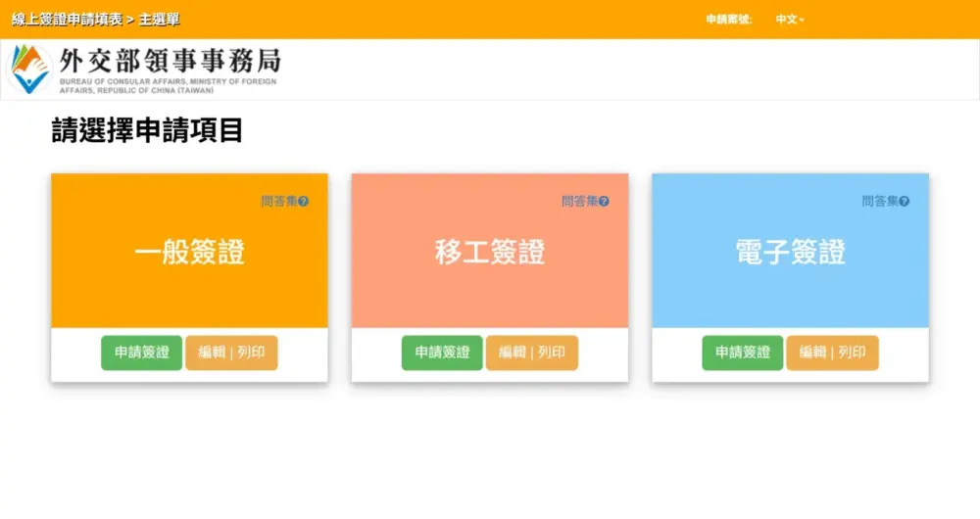Click the 問答集 help icon on 移工簽證 card

tap(604, 202)
